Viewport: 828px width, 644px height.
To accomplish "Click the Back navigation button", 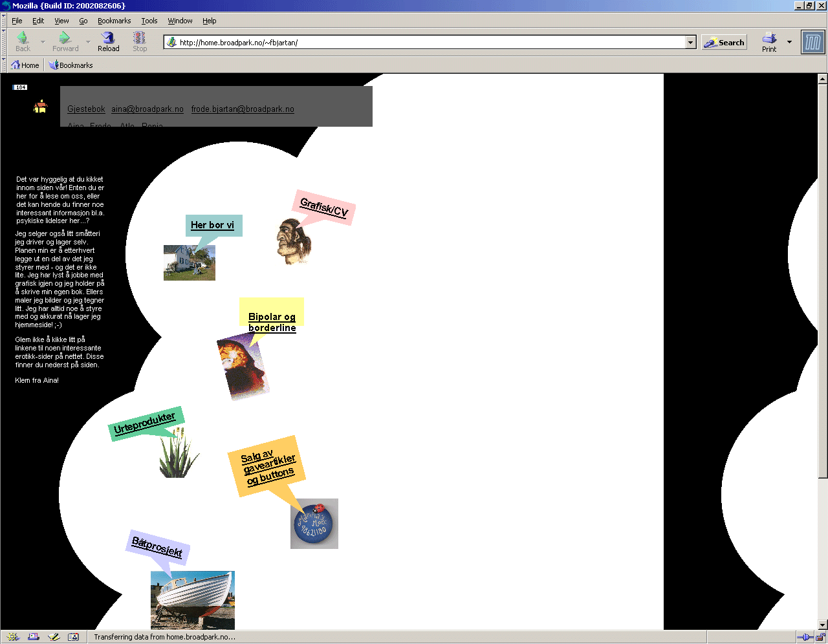I will point(23,42).
